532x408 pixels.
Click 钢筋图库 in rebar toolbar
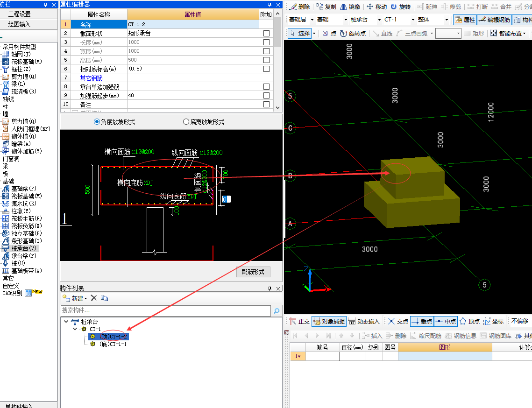coord(496,336)
